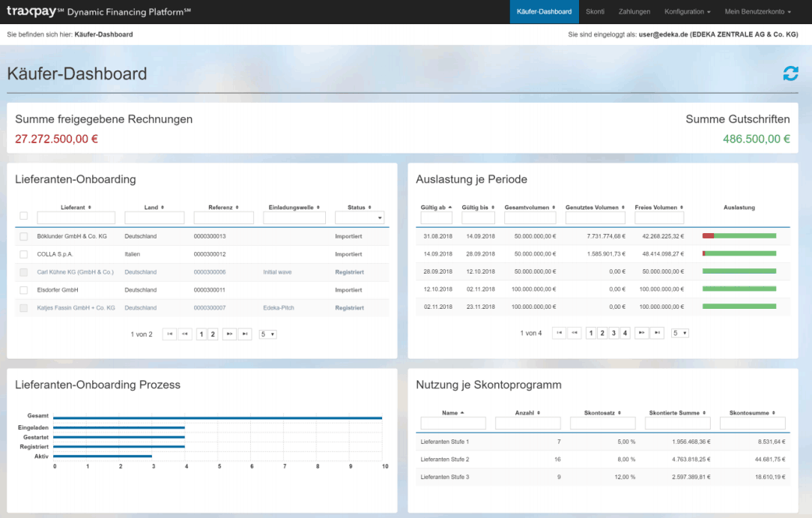Click the Edeka-Pitch invitation wave cell

pos(279,307)
